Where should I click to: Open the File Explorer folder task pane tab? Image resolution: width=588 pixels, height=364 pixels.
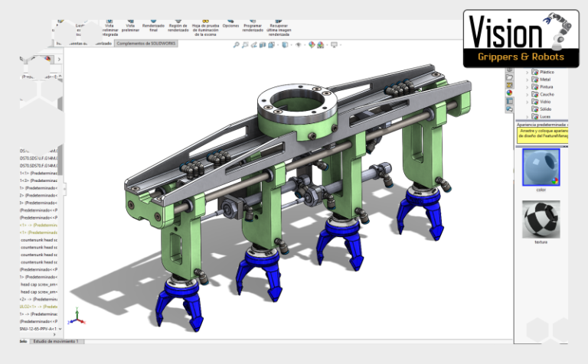[x=509, y=77]
